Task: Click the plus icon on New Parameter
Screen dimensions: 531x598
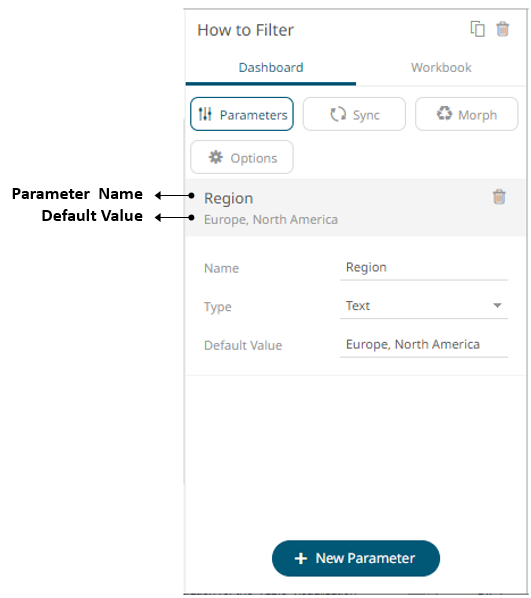Action: click(301, 558)
